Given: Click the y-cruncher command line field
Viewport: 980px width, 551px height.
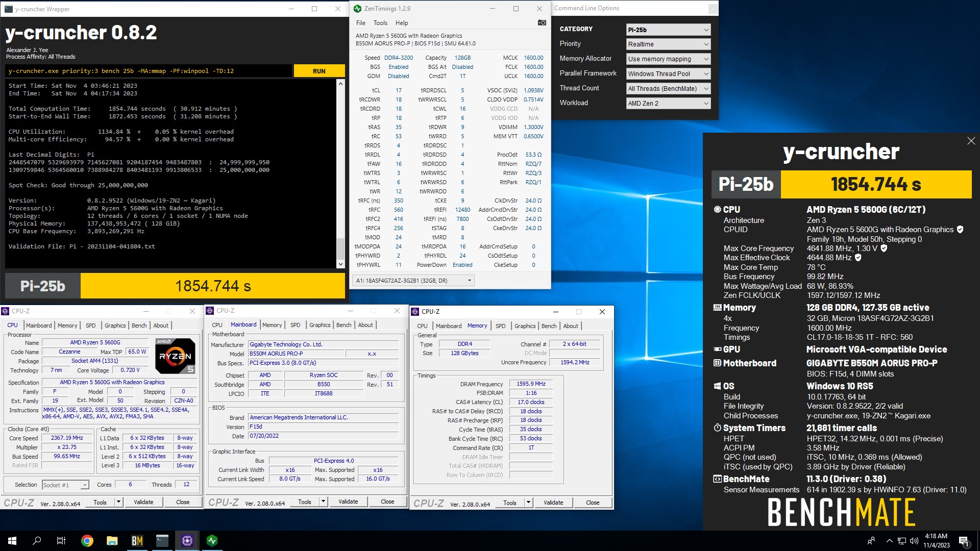Looking at the screenshot, I should (149, 71).
